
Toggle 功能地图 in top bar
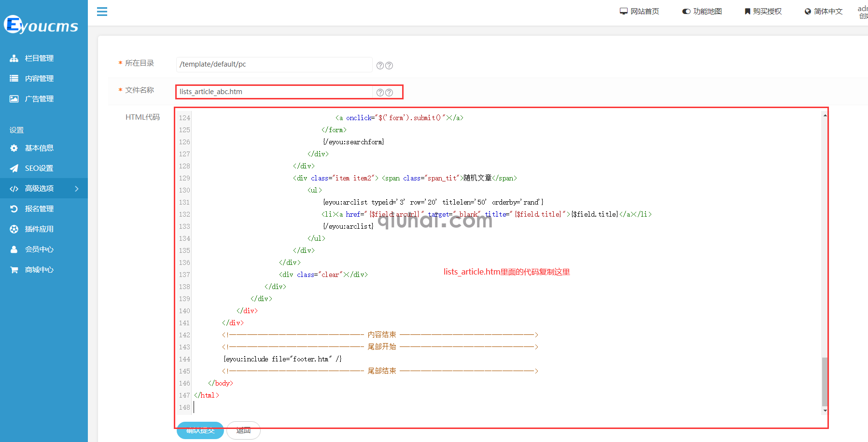tap(702, 12)
